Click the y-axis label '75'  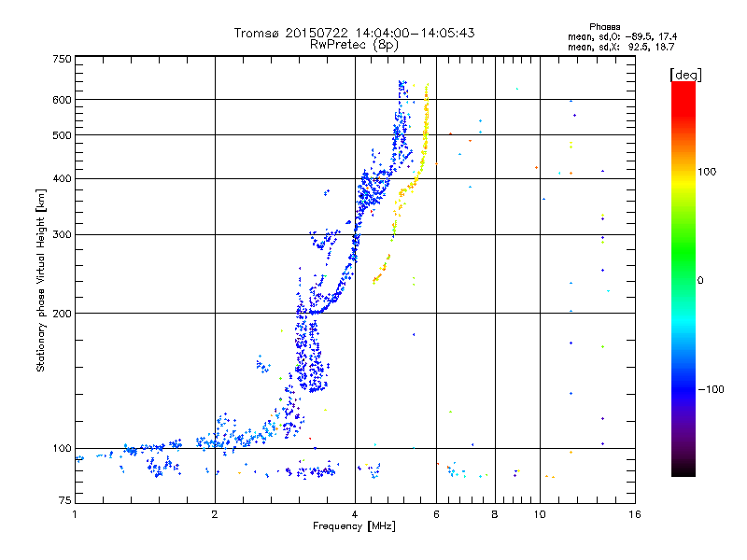tap(65, 500)
